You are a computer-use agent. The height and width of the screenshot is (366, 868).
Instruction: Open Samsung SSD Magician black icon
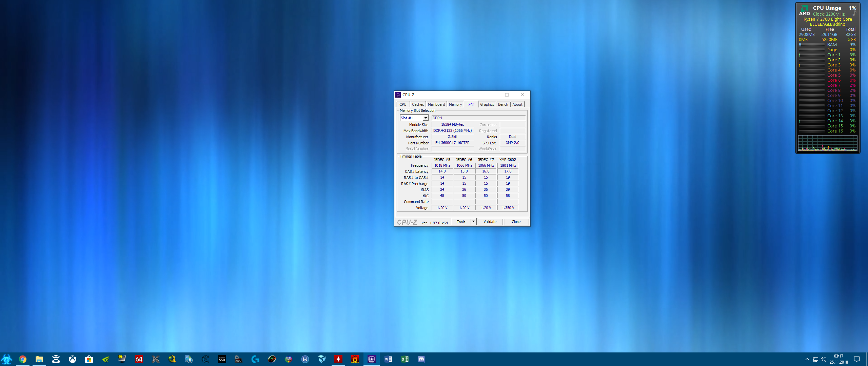tap(222, 359)
